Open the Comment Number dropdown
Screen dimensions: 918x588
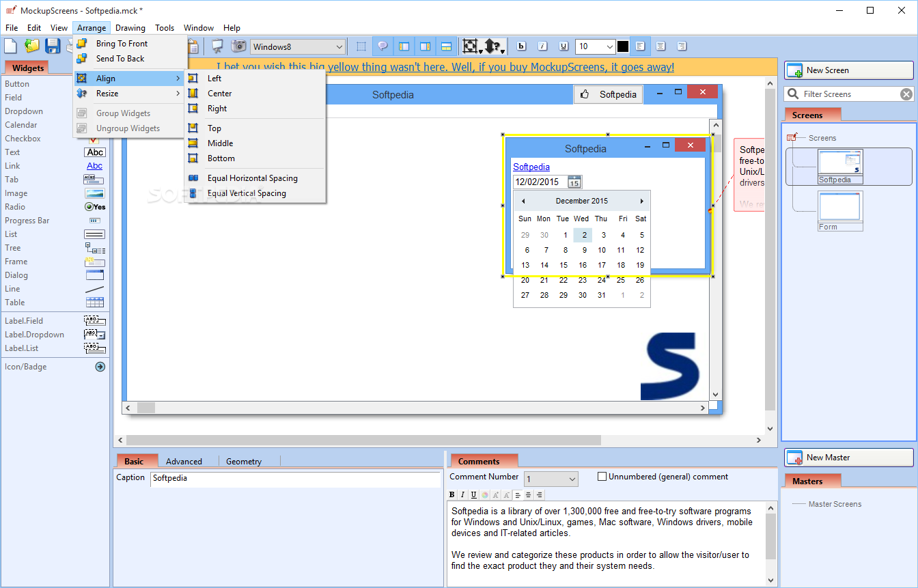[x=551, y=479]
